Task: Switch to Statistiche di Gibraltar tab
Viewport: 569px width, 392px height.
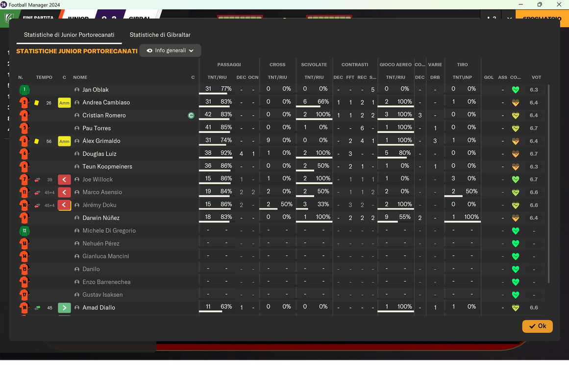Action: point(160,35)
